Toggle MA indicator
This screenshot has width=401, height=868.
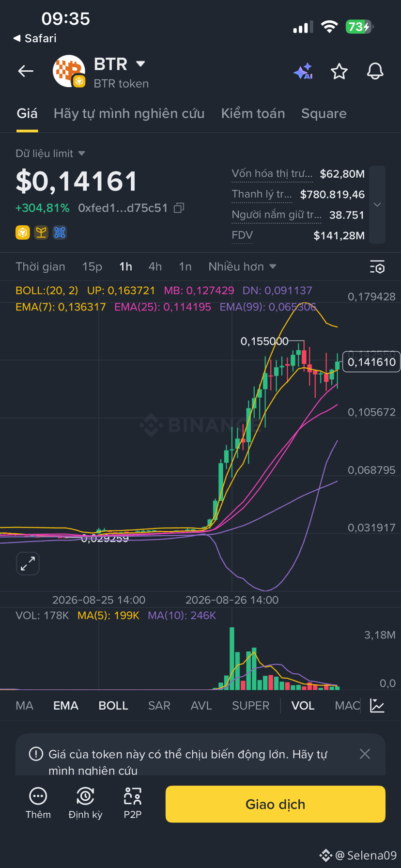pos(24,705)
